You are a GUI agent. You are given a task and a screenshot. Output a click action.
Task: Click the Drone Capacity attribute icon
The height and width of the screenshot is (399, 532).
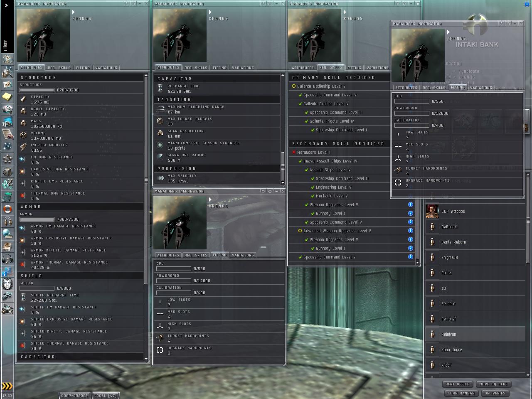pyautogui.click(x=23, y=111)
